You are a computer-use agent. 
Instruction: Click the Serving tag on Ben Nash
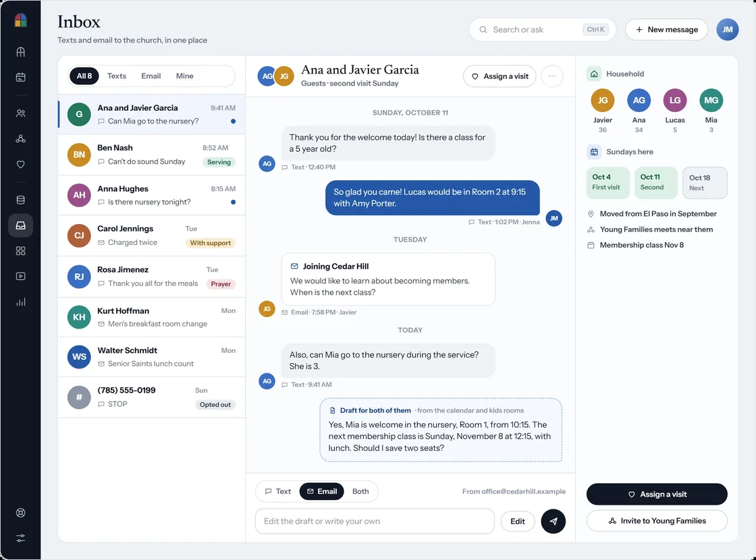[219, 163]
